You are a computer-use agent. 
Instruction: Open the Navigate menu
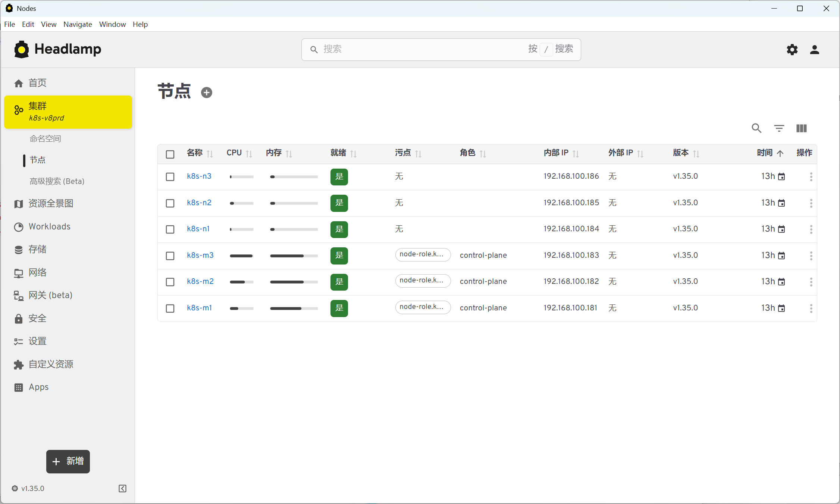pyautogui.click(x=78, y=24)
